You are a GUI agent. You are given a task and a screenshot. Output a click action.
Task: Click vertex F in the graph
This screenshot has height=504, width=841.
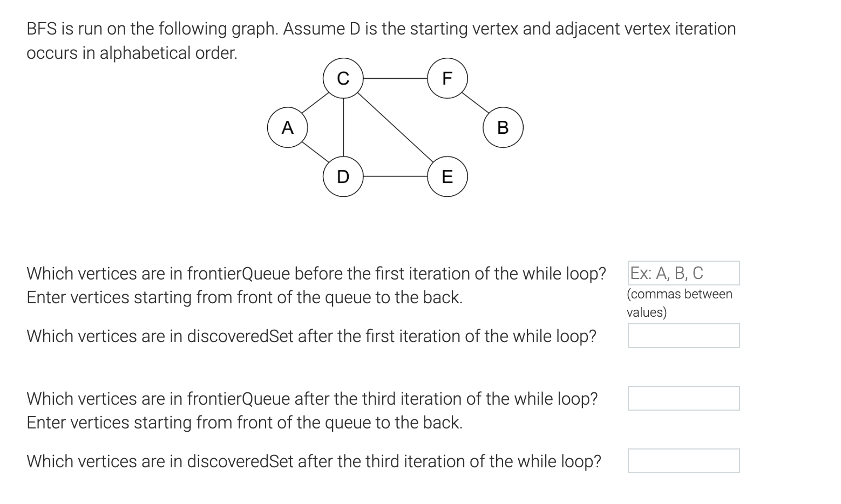[x=447, y=78]
